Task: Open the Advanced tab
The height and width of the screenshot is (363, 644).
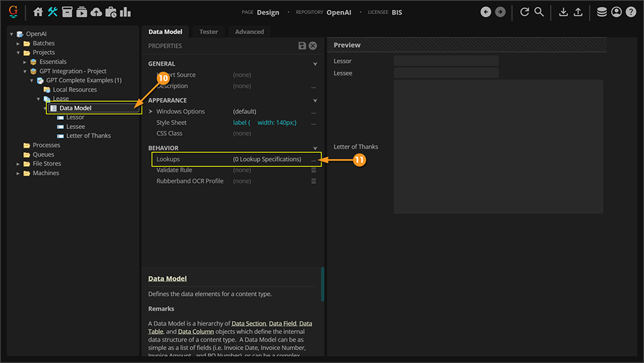Action: 249,32
